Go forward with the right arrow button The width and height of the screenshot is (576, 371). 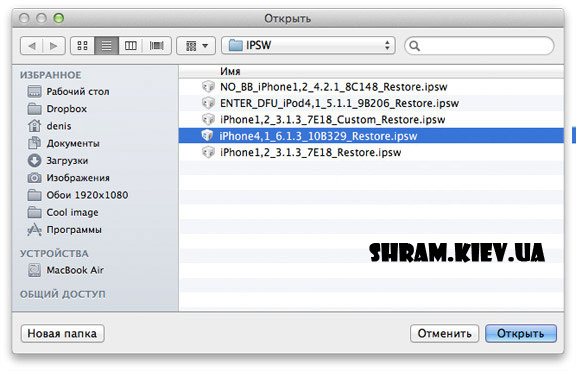(54, 46)
